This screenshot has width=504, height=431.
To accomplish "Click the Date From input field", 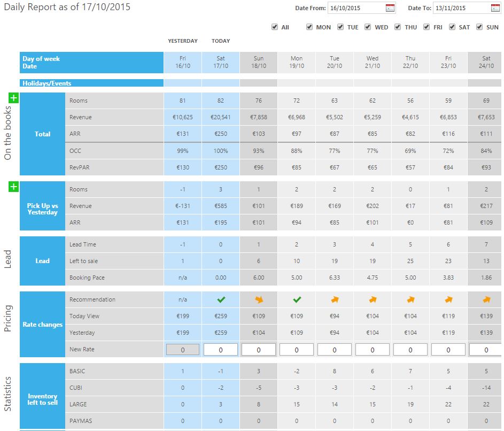I will (x=355, y=8).
